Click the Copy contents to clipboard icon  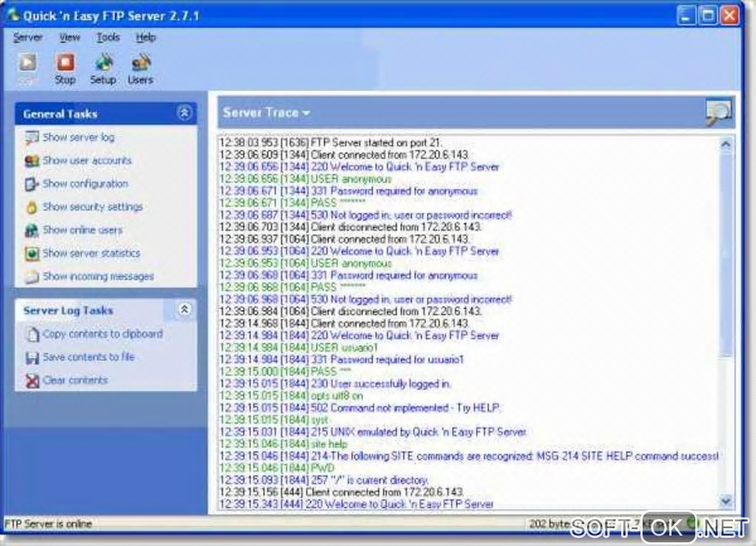[x=33, y=334]
